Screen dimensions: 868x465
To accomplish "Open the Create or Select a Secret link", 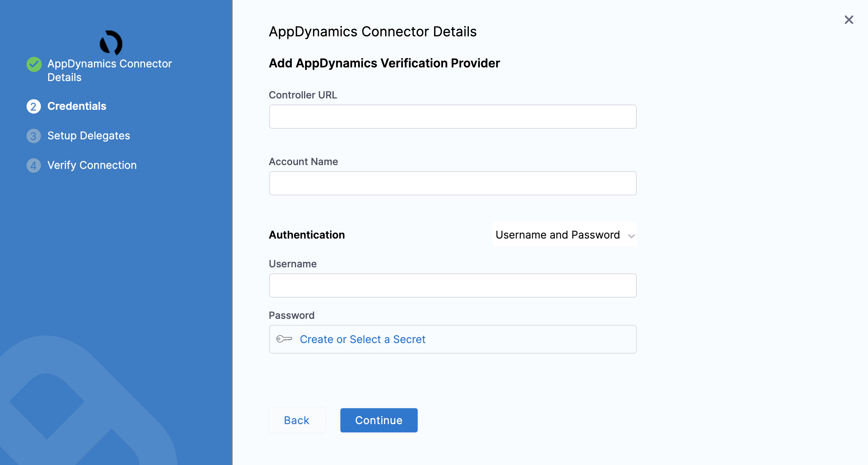I will pos(363,339).
